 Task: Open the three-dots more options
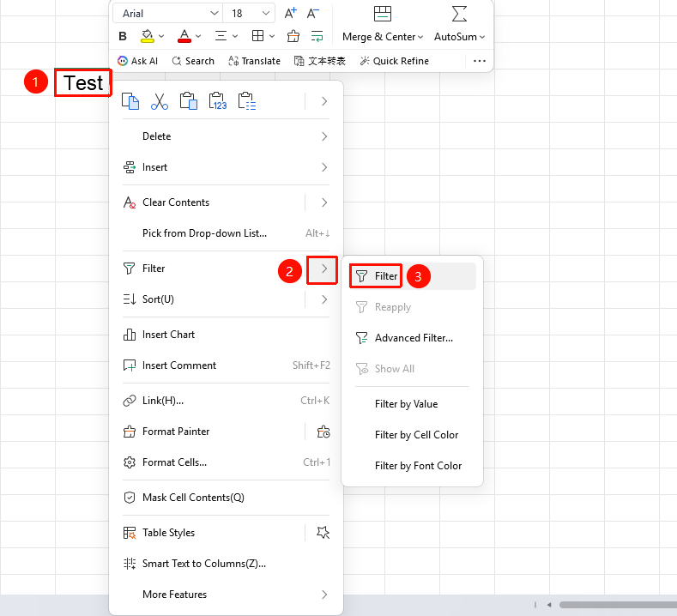pyautogui.click(x=480, y=61)
